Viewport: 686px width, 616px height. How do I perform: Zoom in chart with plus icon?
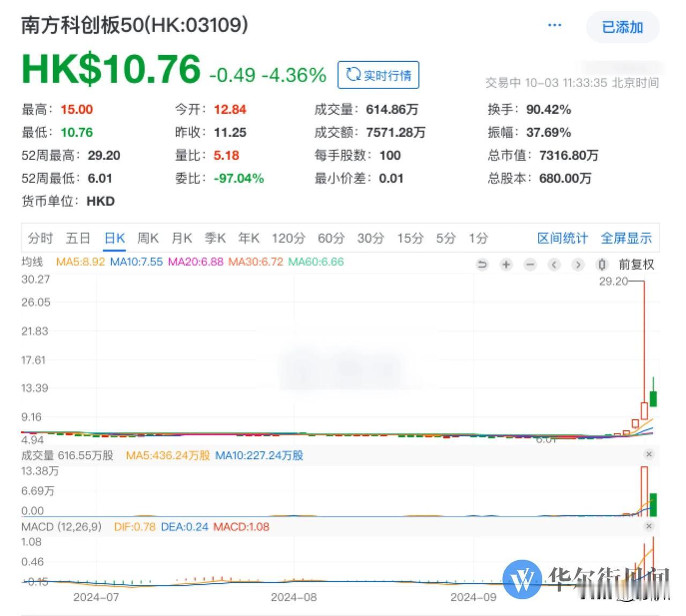(506, 264)
